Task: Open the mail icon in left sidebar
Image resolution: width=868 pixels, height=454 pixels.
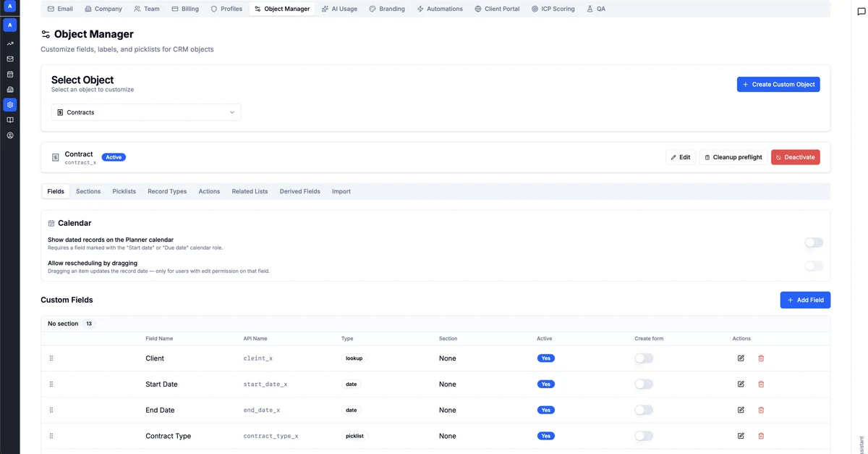Action: (x=10, y=59)
